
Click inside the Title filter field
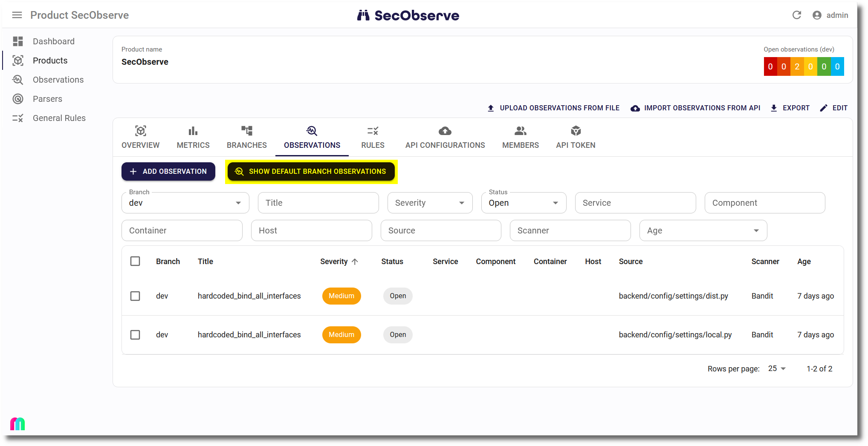pos(318,203)
